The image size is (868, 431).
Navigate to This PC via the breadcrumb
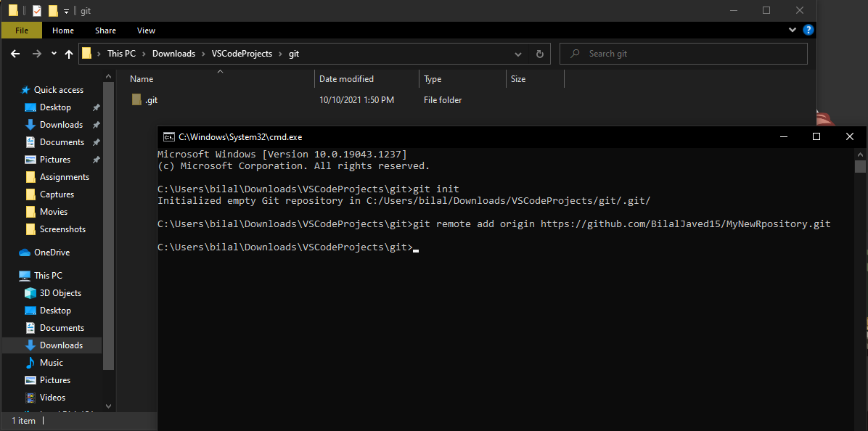(x=121, y=53)
